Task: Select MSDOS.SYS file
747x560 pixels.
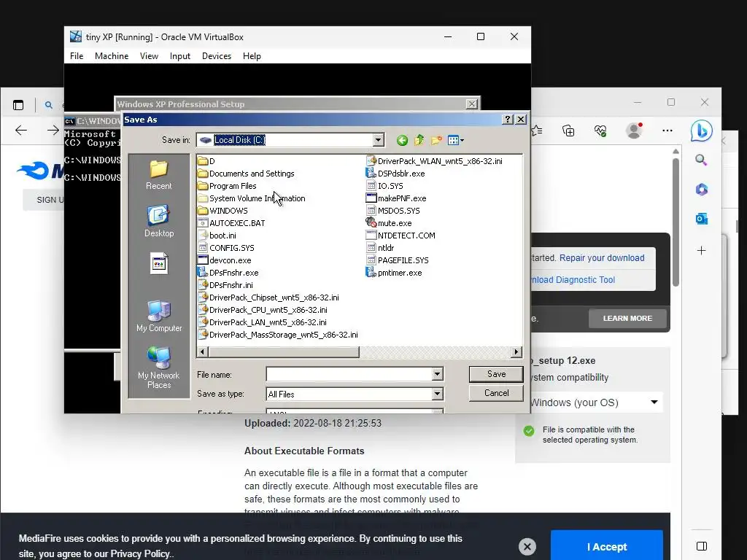Action: 393,211
